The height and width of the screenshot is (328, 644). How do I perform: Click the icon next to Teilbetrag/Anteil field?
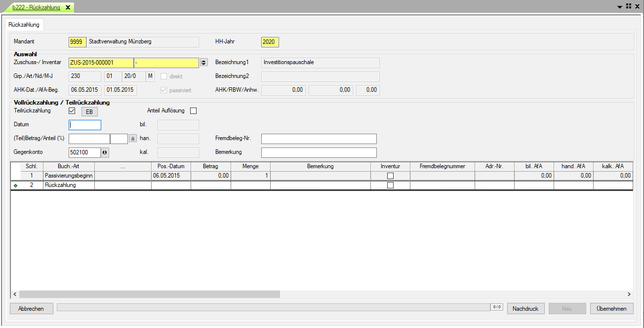(x=132, y=139)
